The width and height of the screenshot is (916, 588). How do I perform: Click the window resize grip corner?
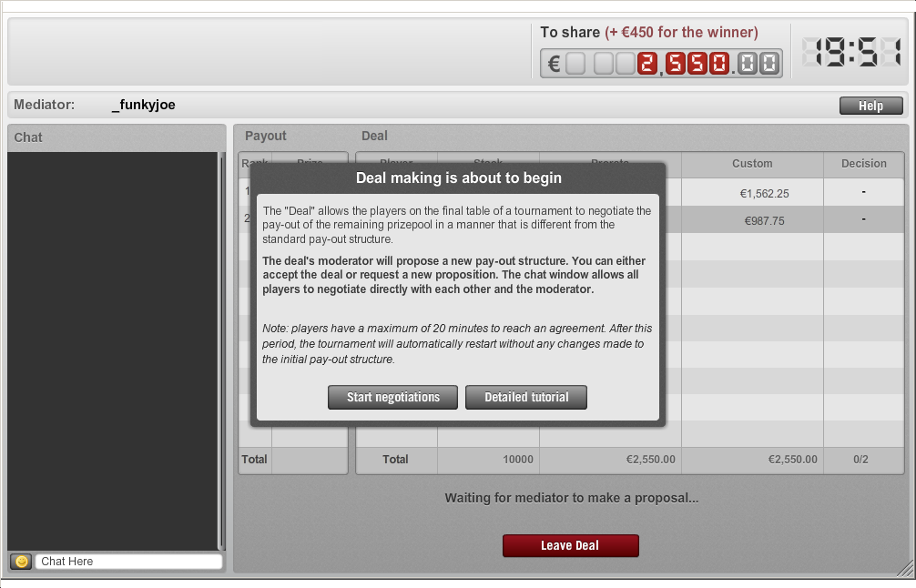click(905, 568)
